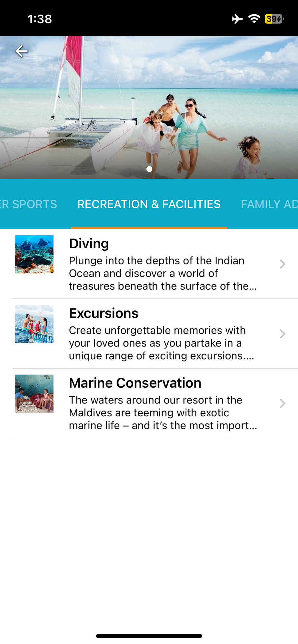Tap the home indicator bar

tap(149, 636)
